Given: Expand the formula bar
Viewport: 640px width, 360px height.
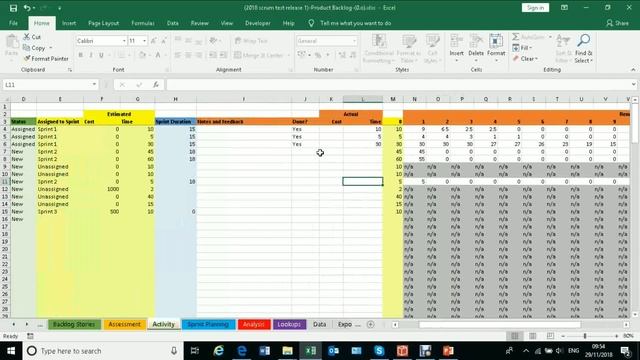Looking at the screenshot, I should (633, 84).
